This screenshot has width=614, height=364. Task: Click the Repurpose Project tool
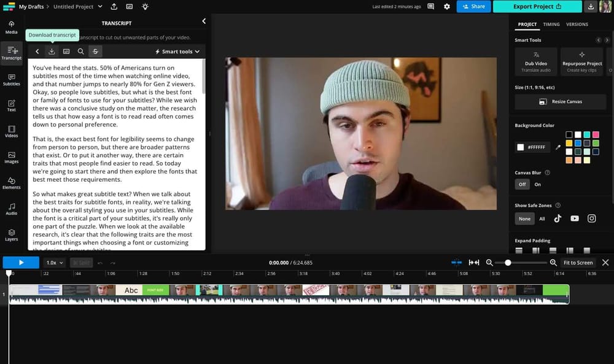(581, 61)
